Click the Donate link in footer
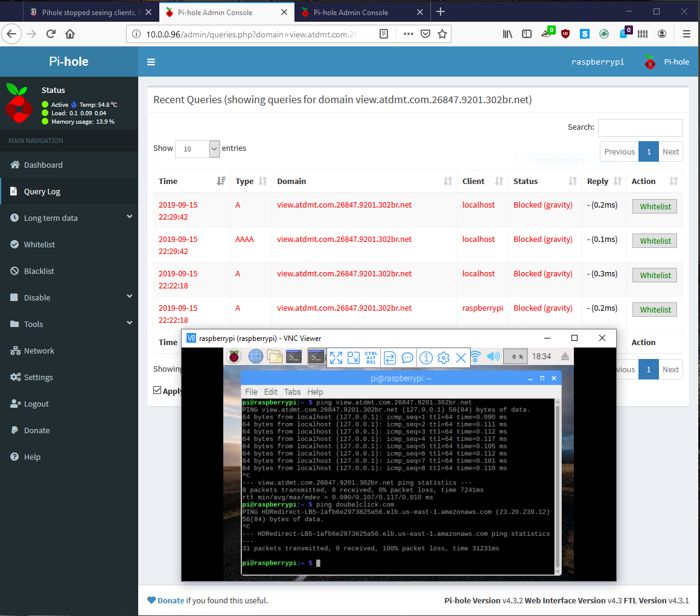The image size is (700, 616). [x=171, y=600]
